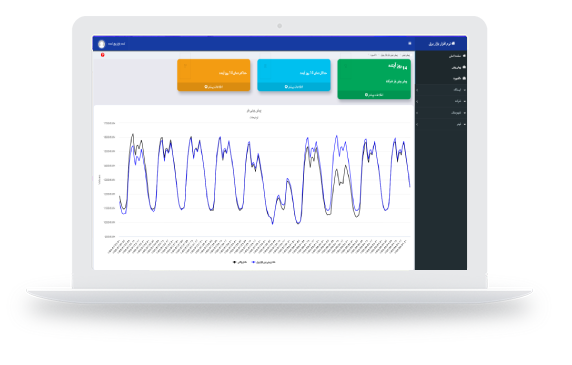The height and width of the screenshot is (365, 572).
Task: Click the username text beside the avatar
Action: (x=117, y=44)
